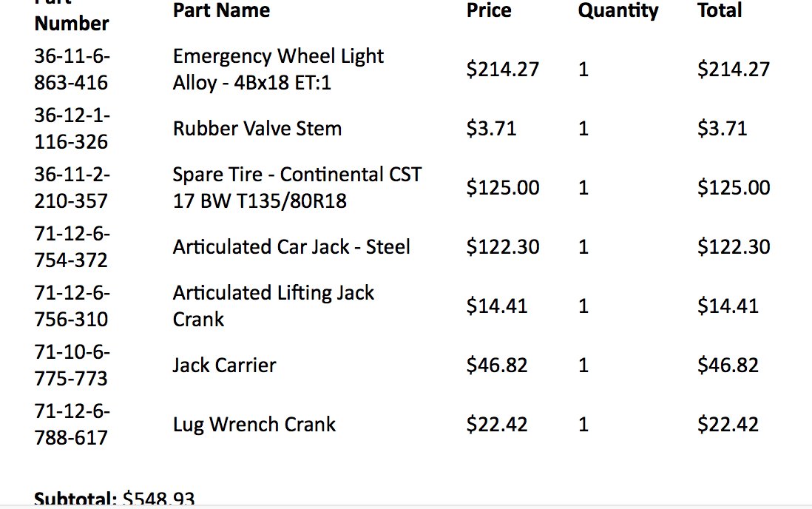Select the Articulated Car Jack - Steel row
Image resolution: width=812 pixels, height=509 pixels.
(291, 247)
